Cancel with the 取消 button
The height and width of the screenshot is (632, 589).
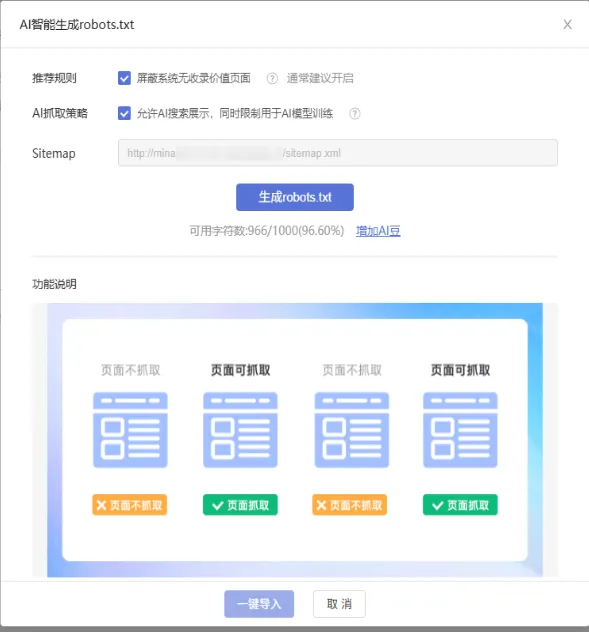coord(339,604)
